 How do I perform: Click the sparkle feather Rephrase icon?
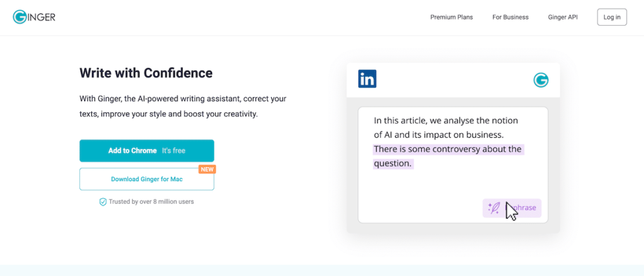494,208
